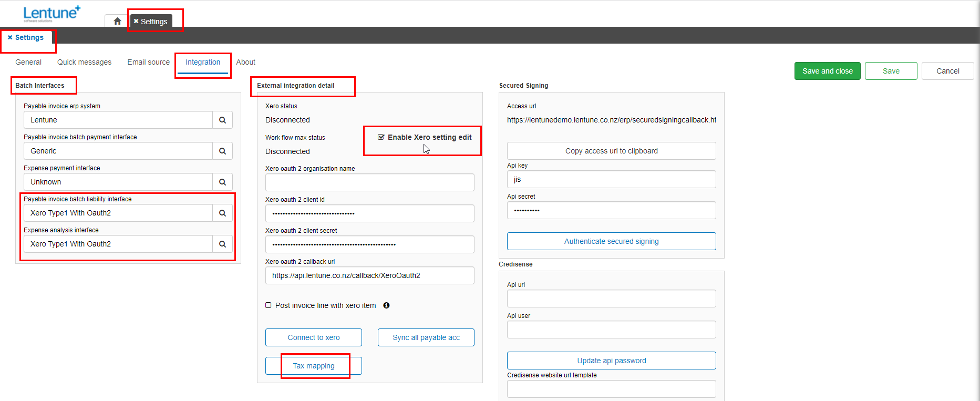The width and height of the screenshot is (980, 401).
Task: Click Authenticate secured signing button
Action: (x=611, y=241)
